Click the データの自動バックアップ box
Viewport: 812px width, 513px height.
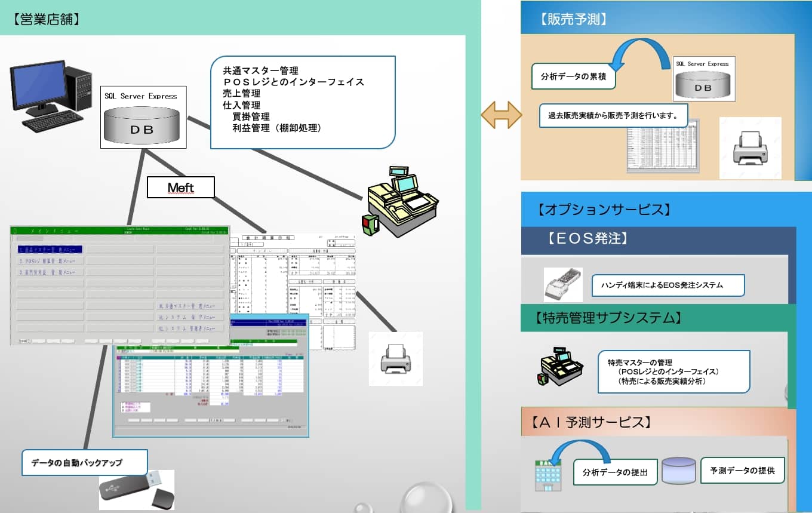pos(85,463)
